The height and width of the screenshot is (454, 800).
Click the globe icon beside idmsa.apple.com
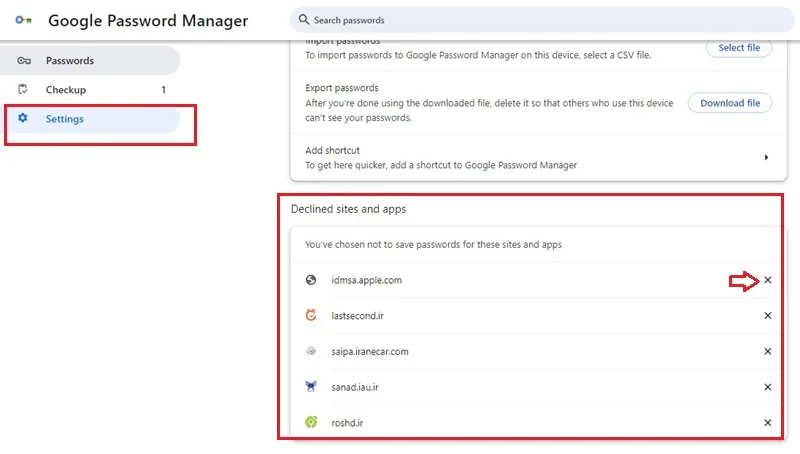[x=311, y=280]
